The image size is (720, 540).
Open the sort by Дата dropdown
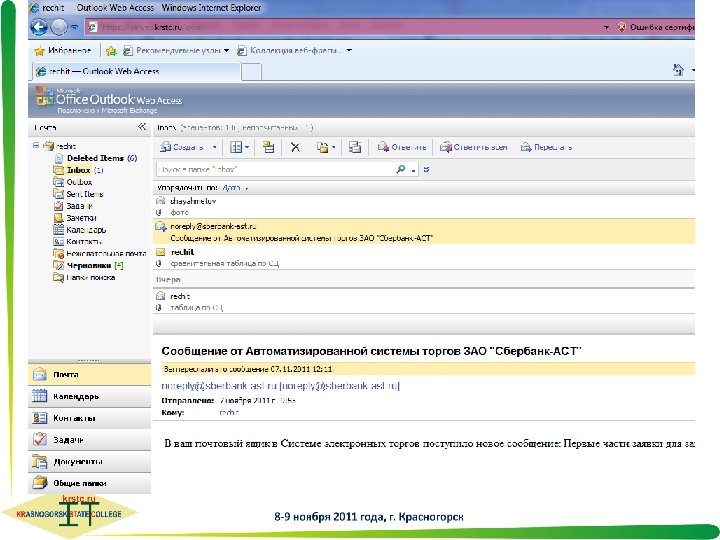(235, 188)
